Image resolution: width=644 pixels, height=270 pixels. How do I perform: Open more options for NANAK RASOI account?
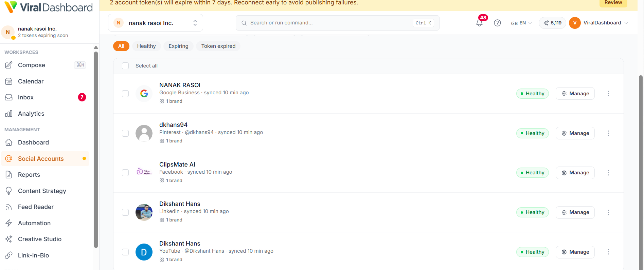coord(608,94)
